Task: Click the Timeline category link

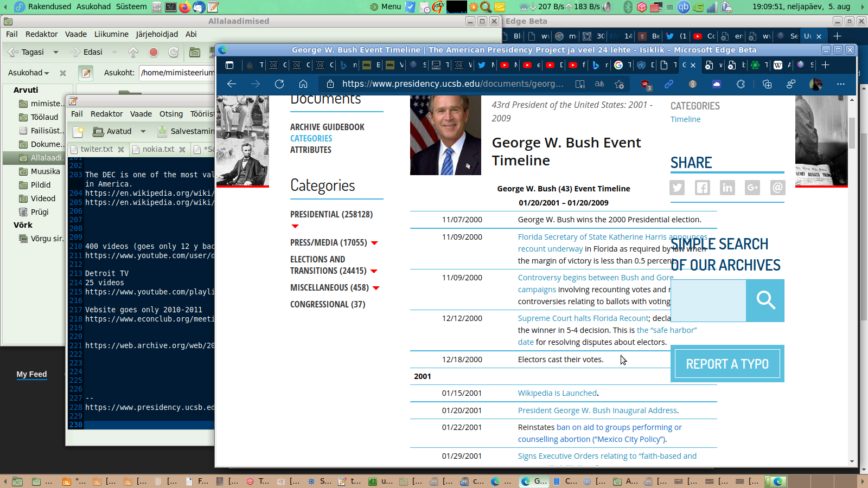Action: [x=685, y=119]
